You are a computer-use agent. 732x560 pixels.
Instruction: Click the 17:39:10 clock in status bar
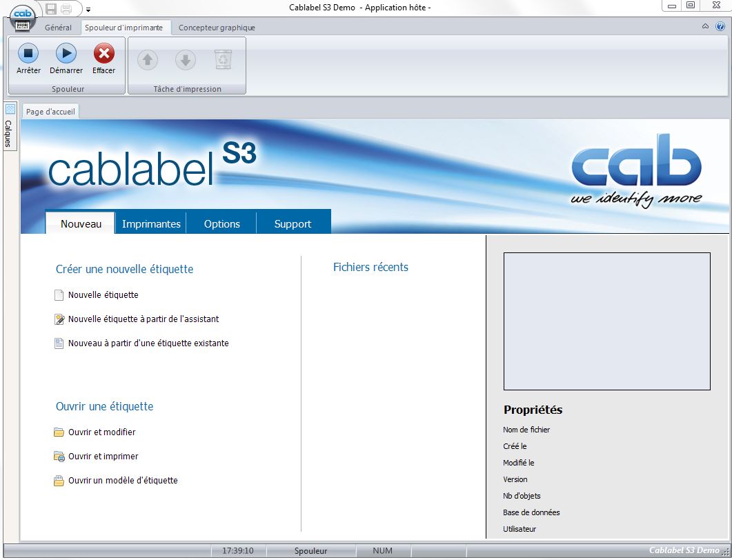tap(238, 550)
